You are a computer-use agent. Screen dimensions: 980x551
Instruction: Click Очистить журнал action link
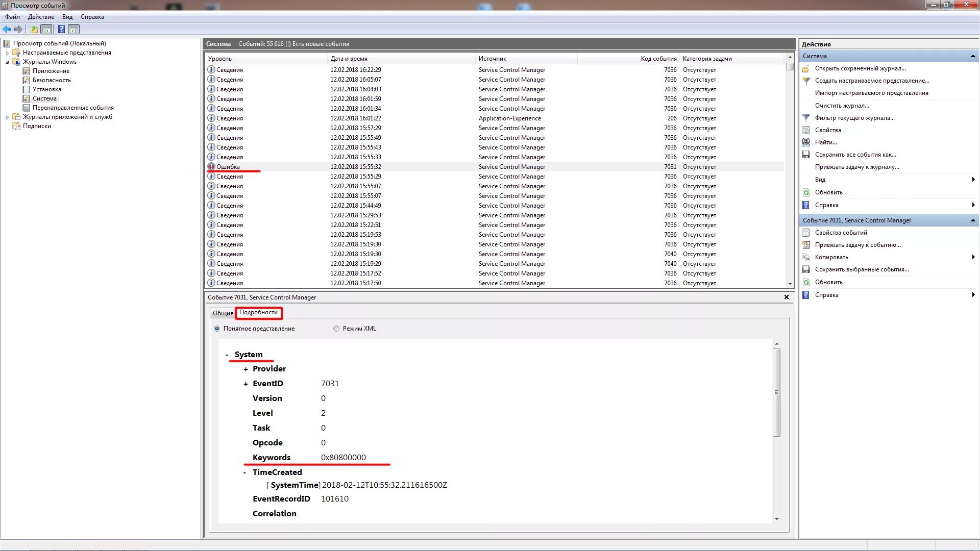click(842, 106)
